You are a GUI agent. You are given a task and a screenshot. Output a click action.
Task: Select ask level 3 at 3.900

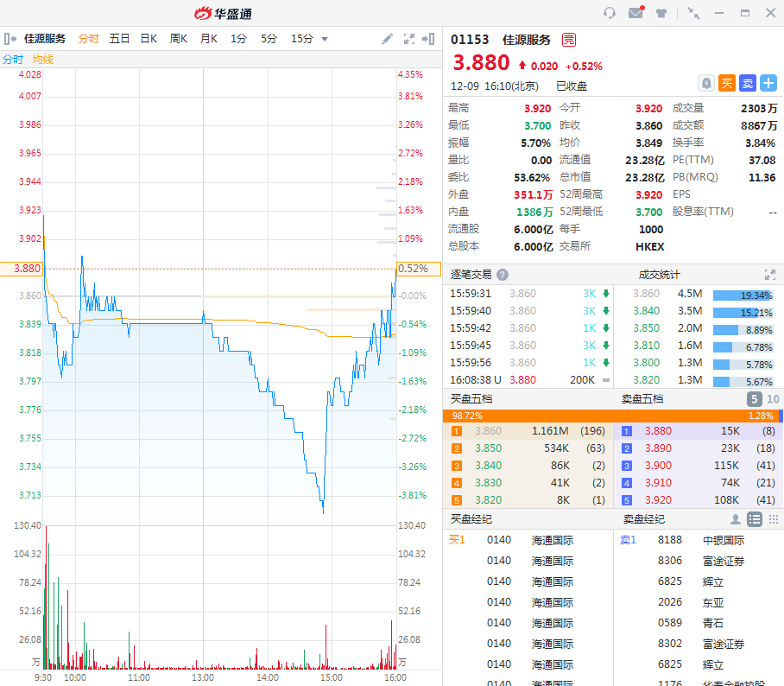point(698,466)
